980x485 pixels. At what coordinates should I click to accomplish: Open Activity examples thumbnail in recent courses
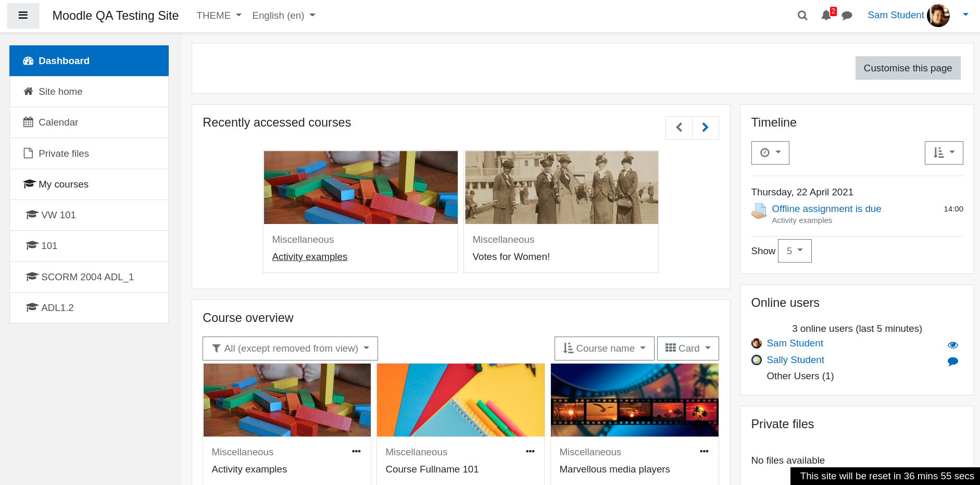point(361,188)
